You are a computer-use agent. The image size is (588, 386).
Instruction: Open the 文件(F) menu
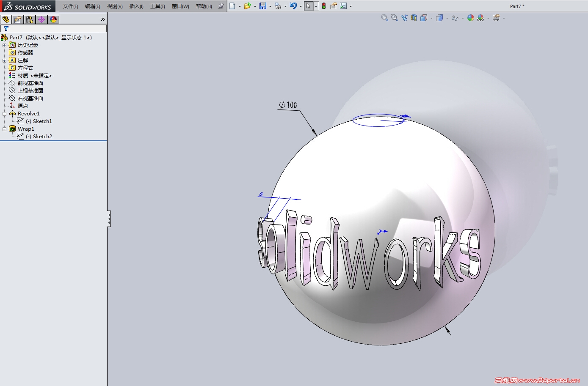point(71,6)
